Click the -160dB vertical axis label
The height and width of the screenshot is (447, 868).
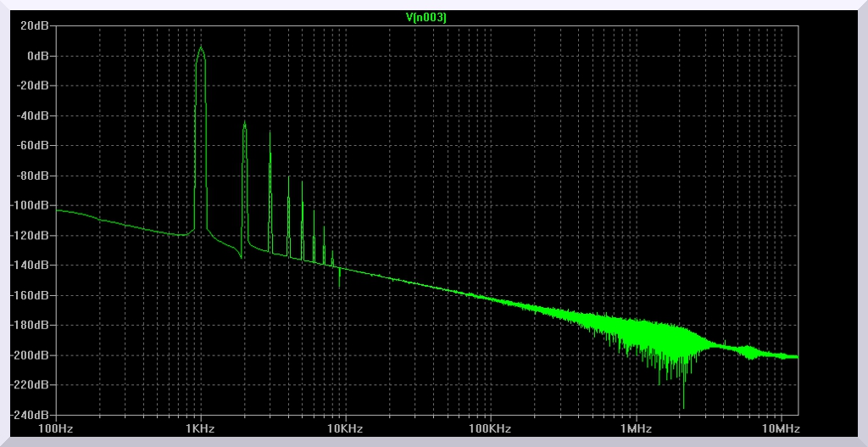click(x=31, y=295)
